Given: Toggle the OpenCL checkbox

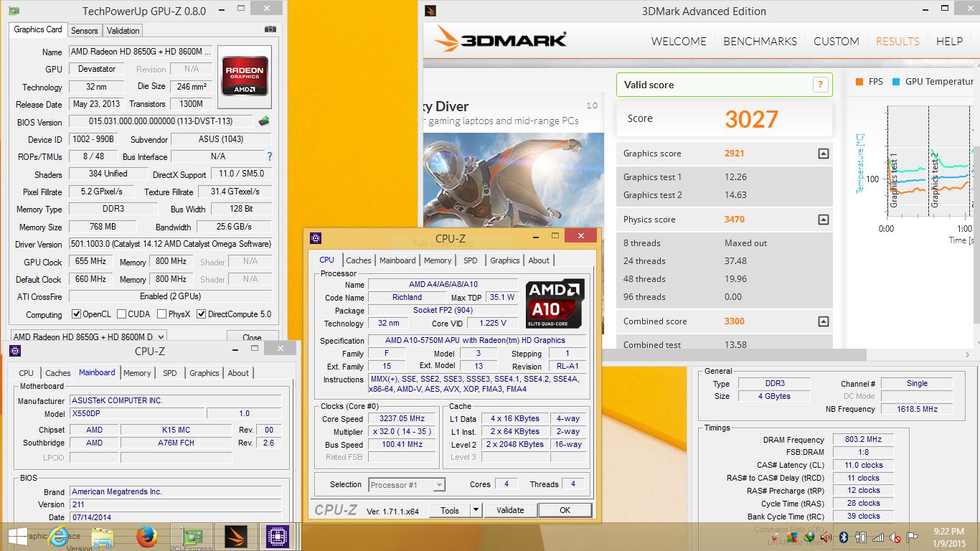Looking at the screenshot, I should pos(77,314).
